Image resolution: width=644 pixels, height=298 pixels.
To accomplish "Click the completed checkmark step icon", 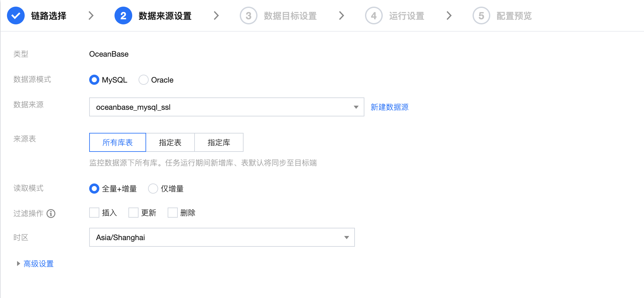I will (x=16, y=16).
